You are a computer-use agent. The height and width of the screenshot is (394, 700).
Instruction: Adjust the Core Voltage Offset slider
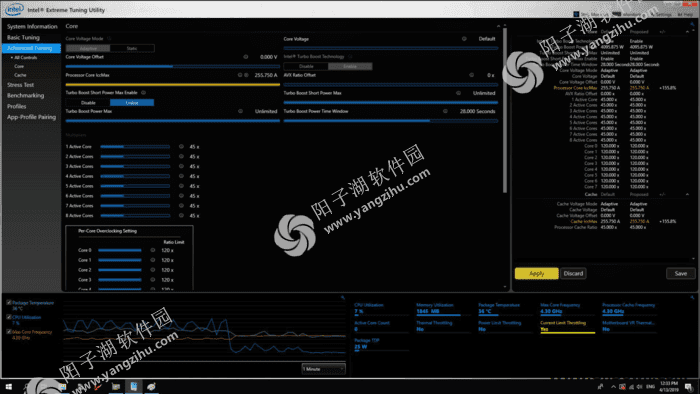click(x=173, y=66)
